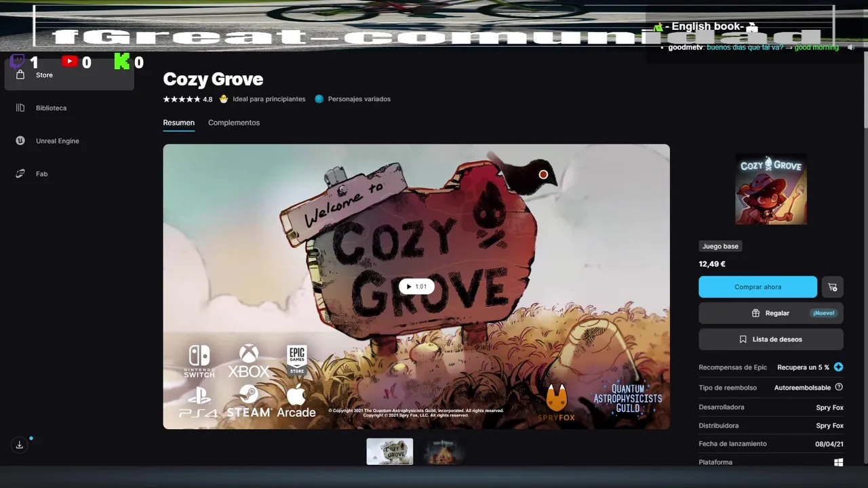
Task: Switch to the Complementos tab
Action: [x=234, y=123]
